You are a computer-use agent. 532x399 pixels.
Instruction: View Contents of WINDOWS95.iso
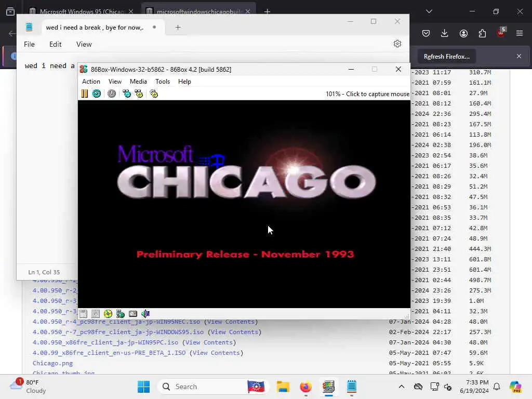click(x=234, y=332)
